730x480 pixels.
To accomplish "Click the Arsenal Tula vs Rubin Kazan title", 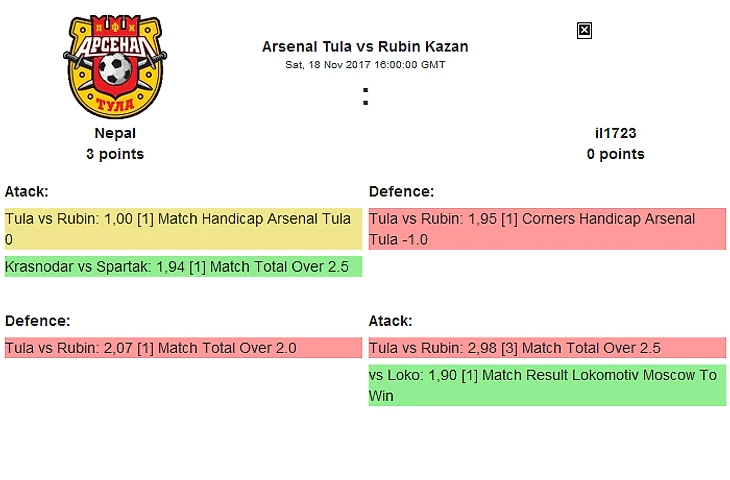I will 365,47.
